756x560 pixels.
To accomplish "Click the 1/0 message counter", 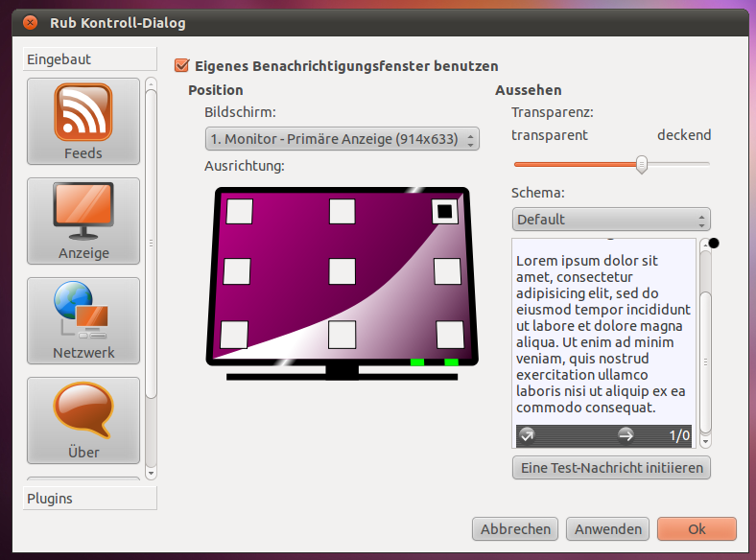I will pyautogui.click(x=679, y=435).
